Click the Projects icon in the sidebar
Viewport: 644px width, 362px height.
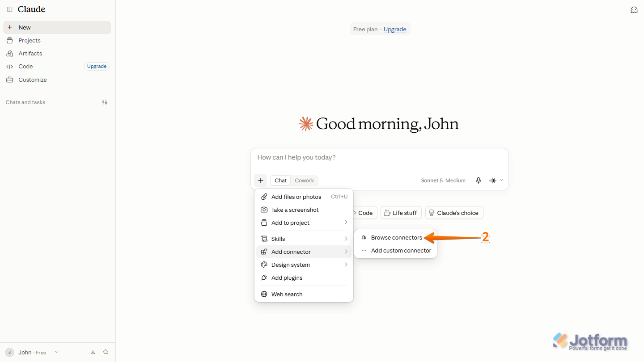pyautogui.click(x=9, y=40)
